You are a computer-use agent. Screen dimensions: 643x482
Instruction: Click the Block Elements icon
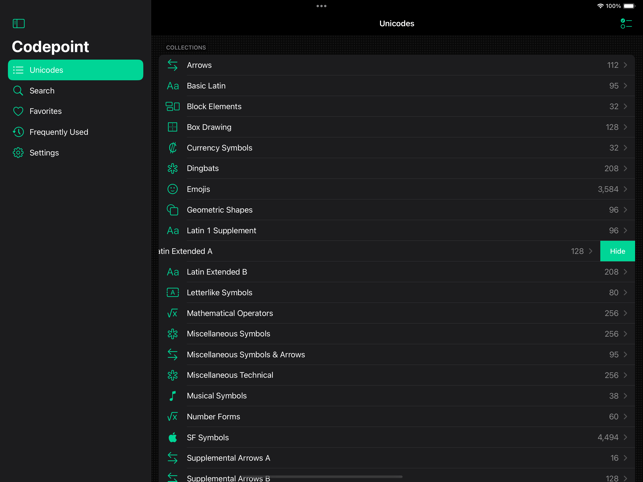(173, 106)
